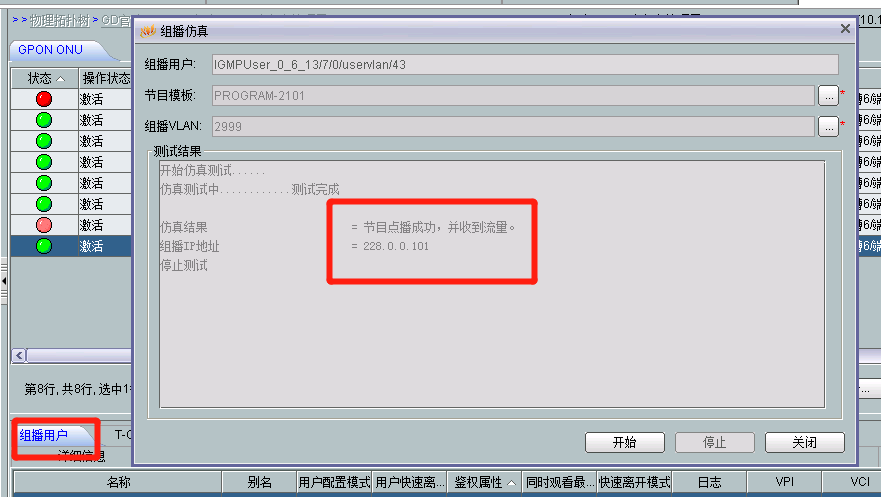
Task: Switch to the 组播用户 tab
Action: [44, 435]
